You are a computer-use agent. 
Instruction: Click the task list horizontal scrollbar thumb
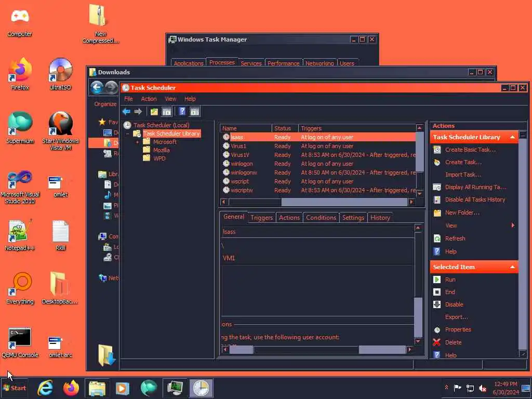click(344, 202)
